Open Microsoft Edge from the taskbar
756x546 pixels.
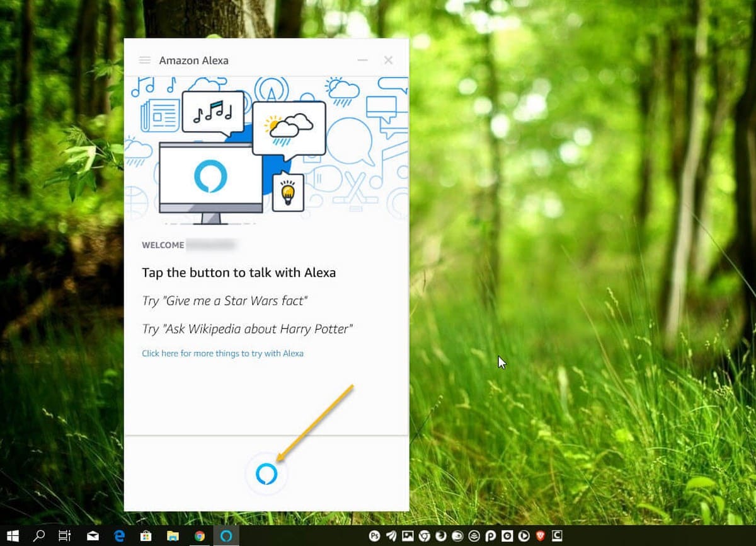119,536
